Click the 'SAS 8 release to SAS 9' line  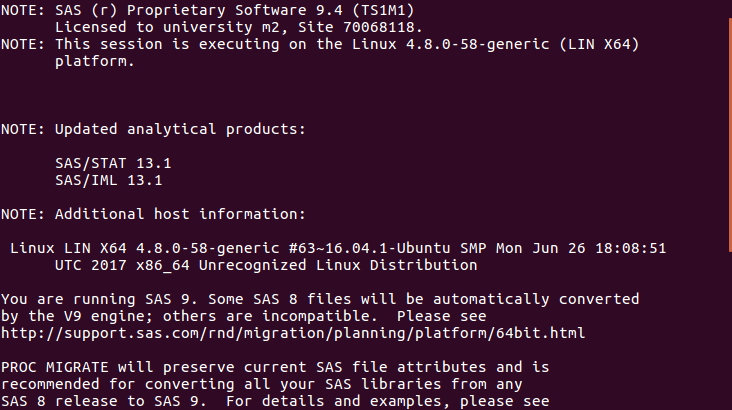click(98, 401)
